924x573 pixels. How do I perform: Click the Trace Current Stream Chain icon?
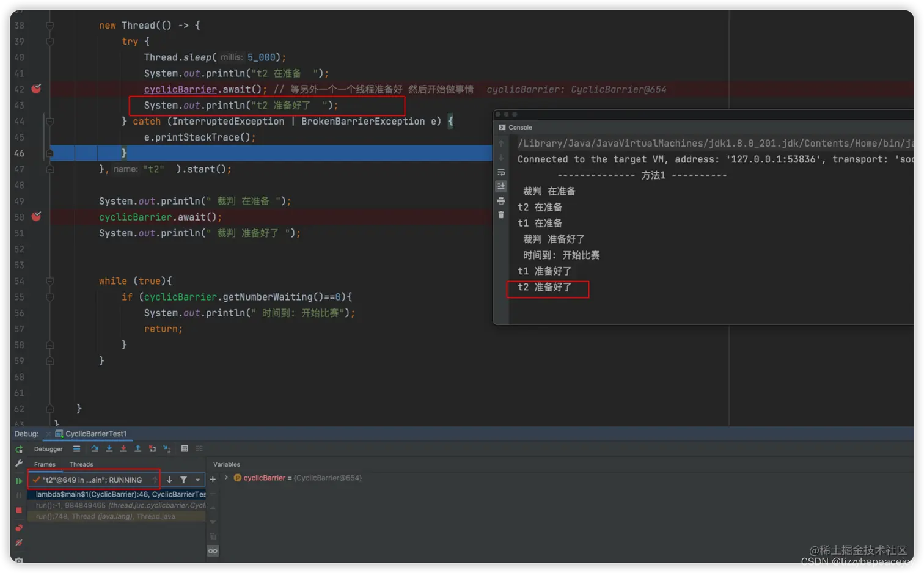point(199,449)
